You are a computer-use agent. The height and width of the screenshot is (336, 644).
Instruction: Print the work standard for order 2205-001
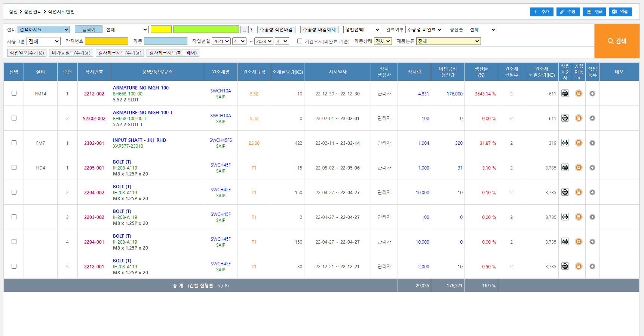click(565, 168)
